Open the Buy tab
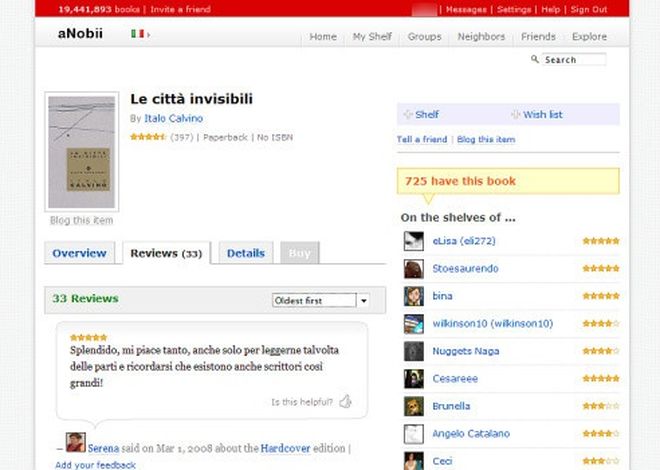 point(300,253)
